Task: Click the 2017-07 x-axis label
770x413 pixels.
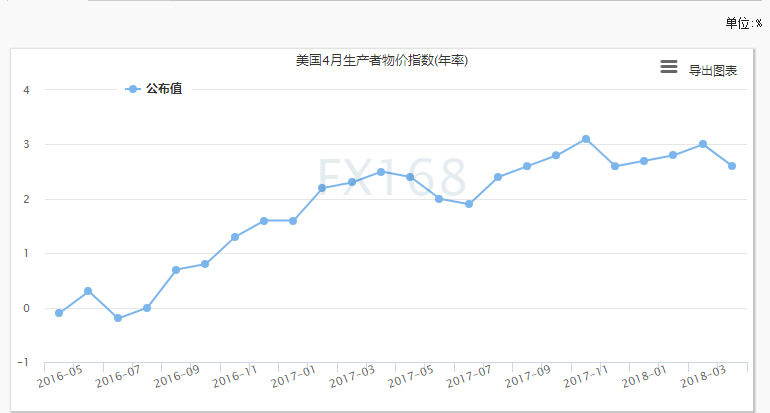Action: pos(469,377)
